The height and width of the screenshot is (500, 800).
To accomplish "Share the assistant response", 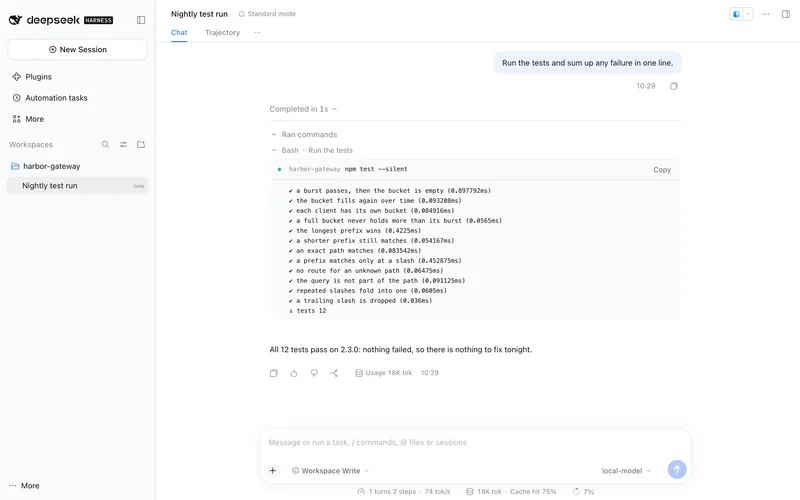I will point(334,373).
